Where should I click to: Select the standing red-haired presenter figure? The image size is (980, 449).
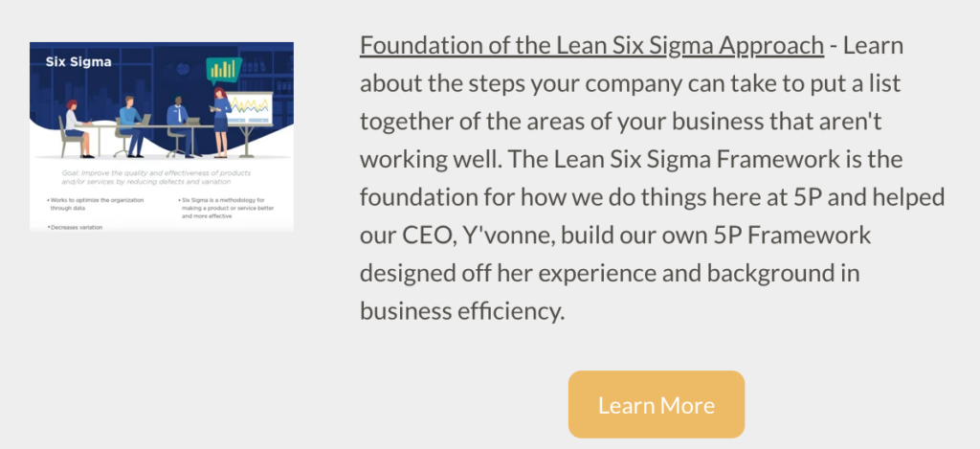click(x=221, y=122)
